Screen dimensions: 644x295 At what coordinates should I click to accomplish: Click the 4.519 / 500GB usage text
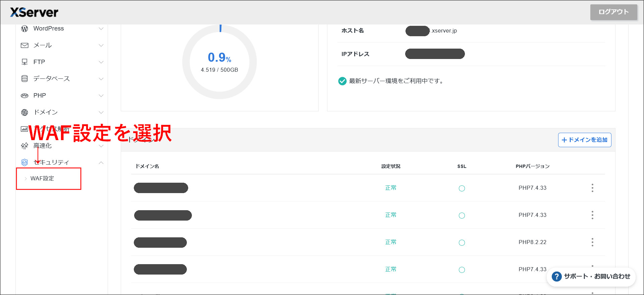pyautogui.click(x=219, y=70)
